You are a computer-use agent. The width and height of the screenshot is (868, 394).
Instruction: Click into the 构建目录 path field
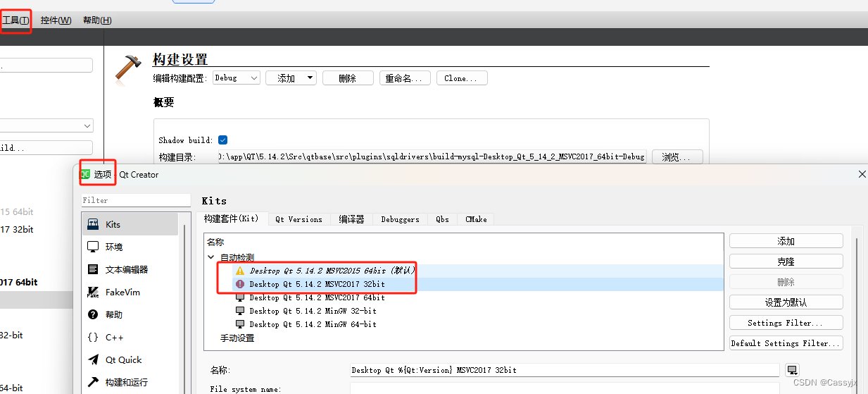[x=432, y=156]
